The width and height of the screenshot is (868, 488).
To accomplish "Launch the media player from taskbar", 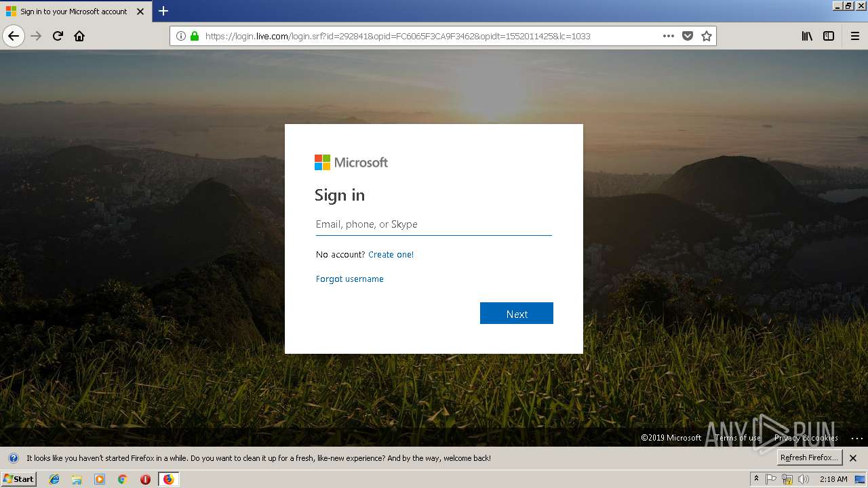I will pos(100,479).
